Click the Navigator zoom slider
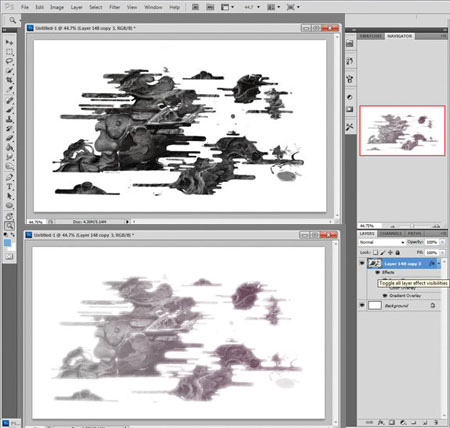Viewport: 450px width, 428px height. coord(412,226)
